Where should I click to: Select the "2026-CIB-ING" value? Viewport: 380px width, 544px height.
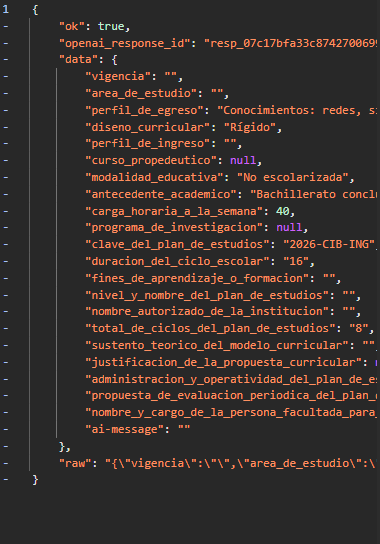click(x=329, y=245)
